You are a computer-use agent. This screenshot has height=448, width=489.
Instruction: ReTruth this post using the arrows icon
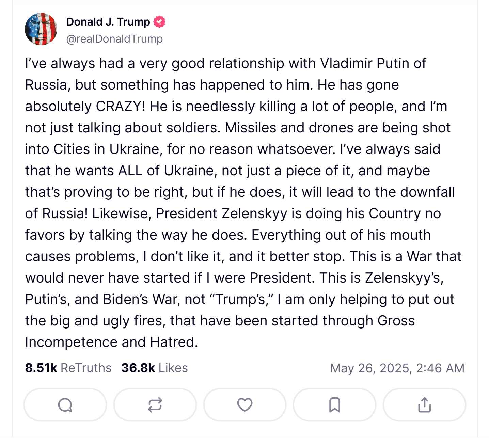pyautogui.click(x=155, y=405)
